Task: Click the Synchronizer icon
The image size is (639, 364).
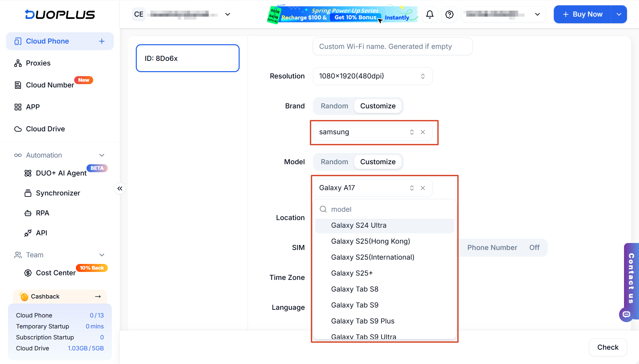Action: pos(28,193)
